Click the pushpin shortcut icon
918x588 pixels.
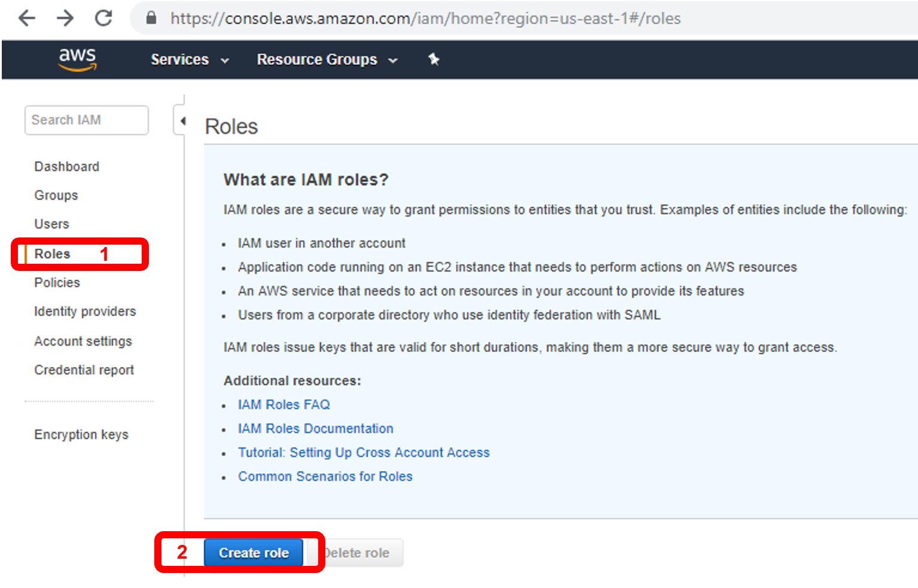pyautogui.click(x=434, y=59)
